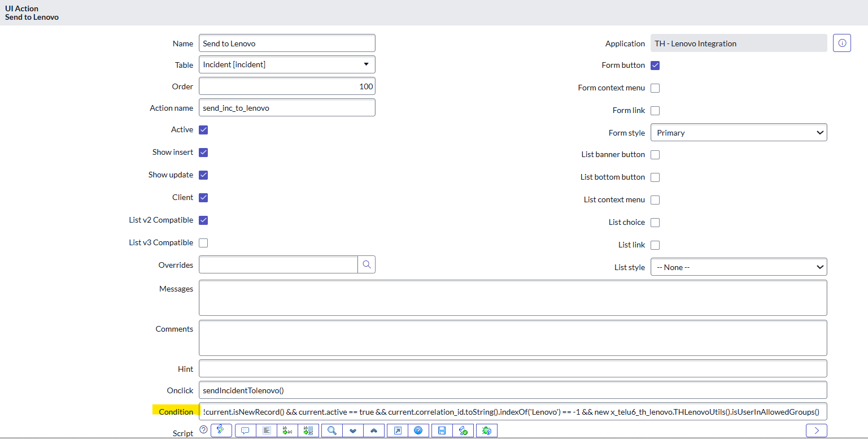Click the Overrides lookup magnifier icon
The image size is (868, 439).
coord(367,264)
